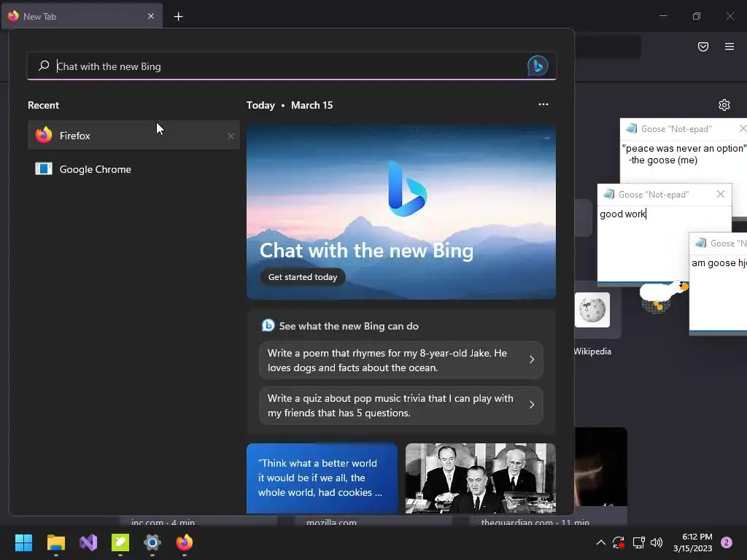The width and height of the screenshot is (747, 560).
Task: Click the white goose on the desktop
Action: (662, 295)
